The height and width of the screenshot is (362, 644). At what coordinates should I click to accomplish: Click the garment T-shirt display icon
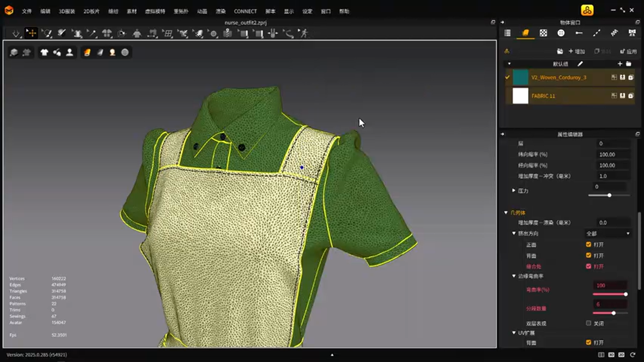point(44,52)
